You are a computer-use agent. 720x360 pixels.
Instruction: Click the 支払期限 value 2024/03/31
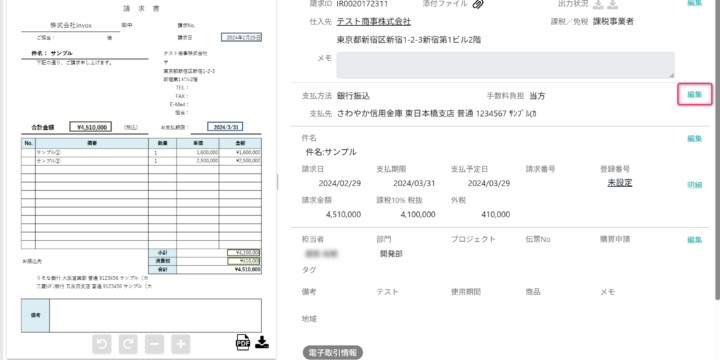(414, 183)
